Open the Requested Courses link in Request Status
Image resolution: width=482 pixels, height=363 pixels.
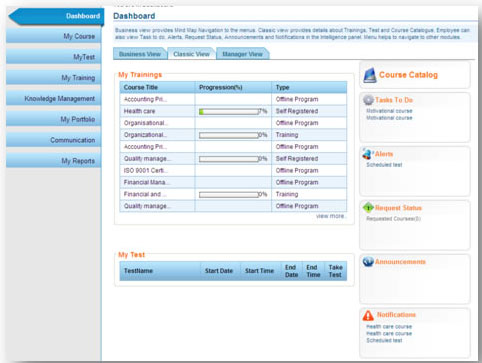click(x=393, y=219)
